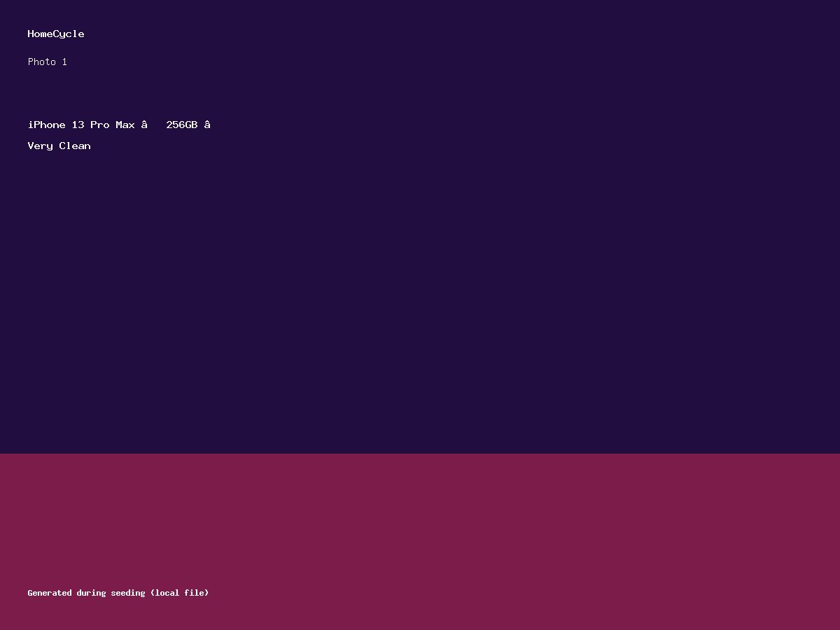Select the 256GB storage text

pyautogui.click(x=182, y=125)
